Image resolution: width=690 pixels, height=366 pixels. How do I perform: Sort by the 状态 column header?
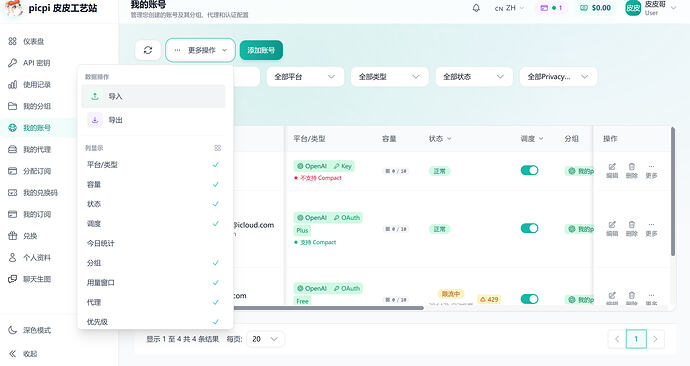coord(440,139)
